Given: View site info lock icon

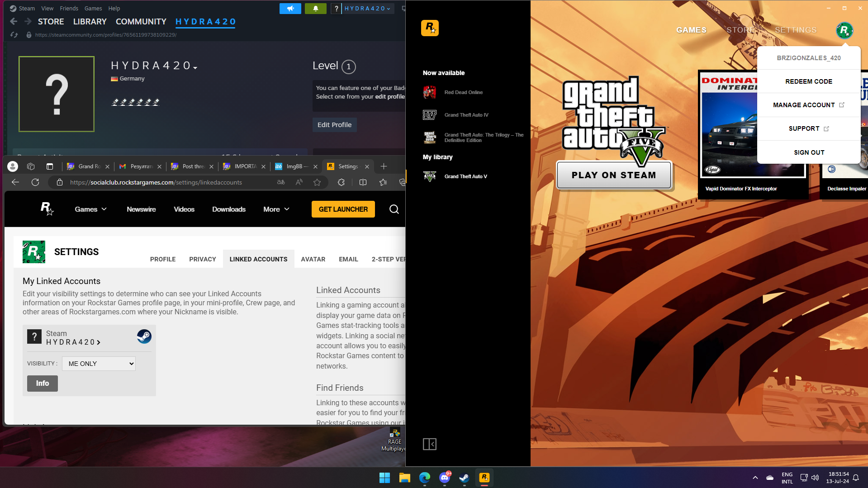Looking at the screenshot, I should pos(59,182).
